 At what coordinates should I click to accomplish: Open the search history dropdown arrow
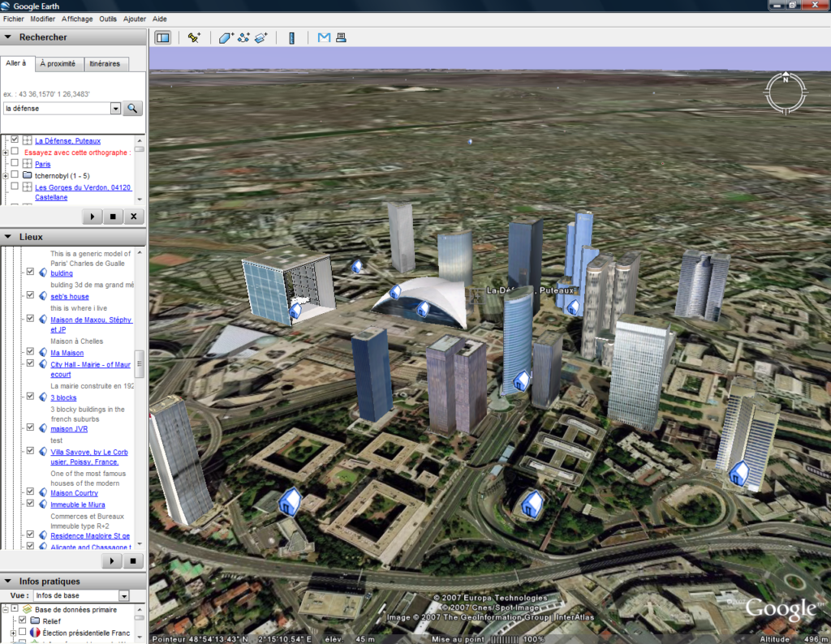(115, 109)
